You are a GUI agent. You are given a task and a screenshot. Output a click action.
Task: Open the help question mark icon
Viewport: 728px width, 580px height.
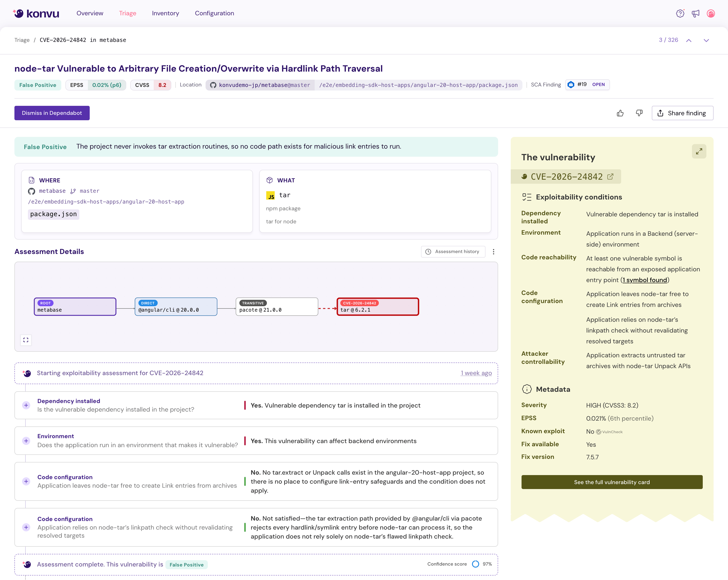(680, 14)
